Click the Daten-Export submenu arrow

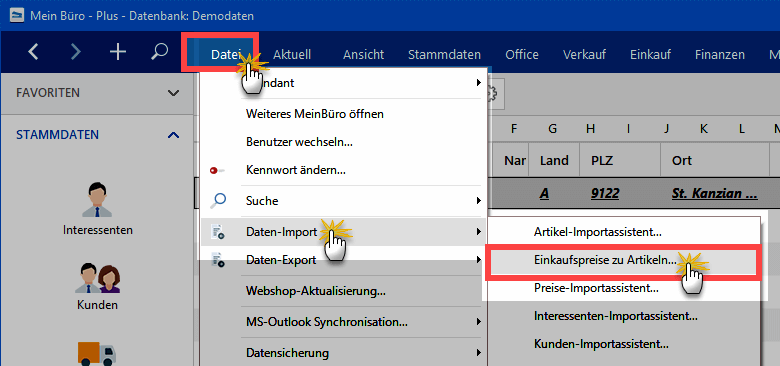[x=479, y=260]
